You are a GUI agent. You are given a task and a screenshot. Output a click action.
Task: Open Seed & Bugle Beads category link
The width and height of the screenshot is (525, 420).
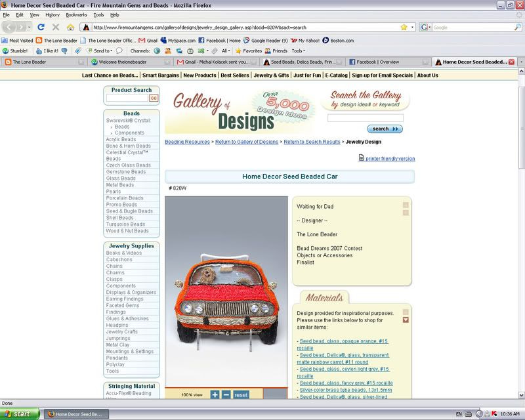coord(129,211)
